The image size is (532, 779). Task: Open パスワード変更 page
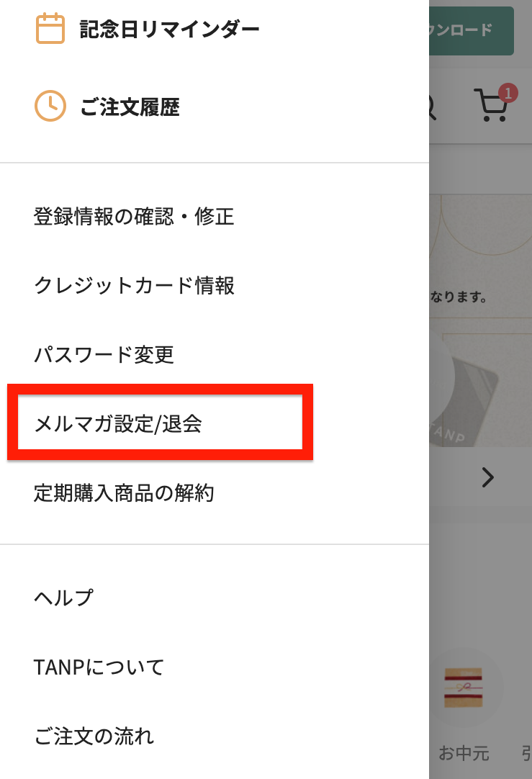[x=104, y=355]
